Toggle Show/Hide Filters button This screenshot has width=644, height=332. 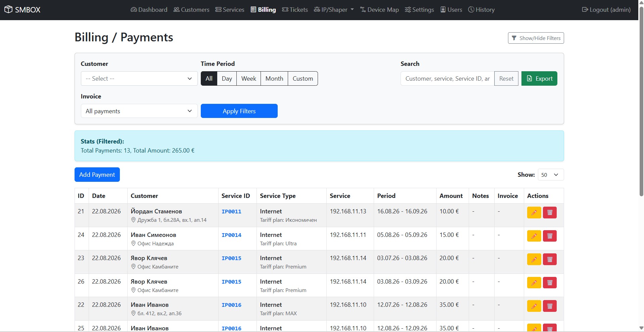click(536, 38)
